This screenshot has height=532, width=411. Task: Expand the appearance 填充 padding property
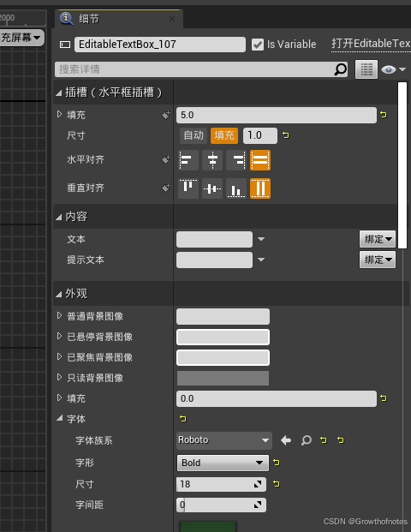coord(59,398)
